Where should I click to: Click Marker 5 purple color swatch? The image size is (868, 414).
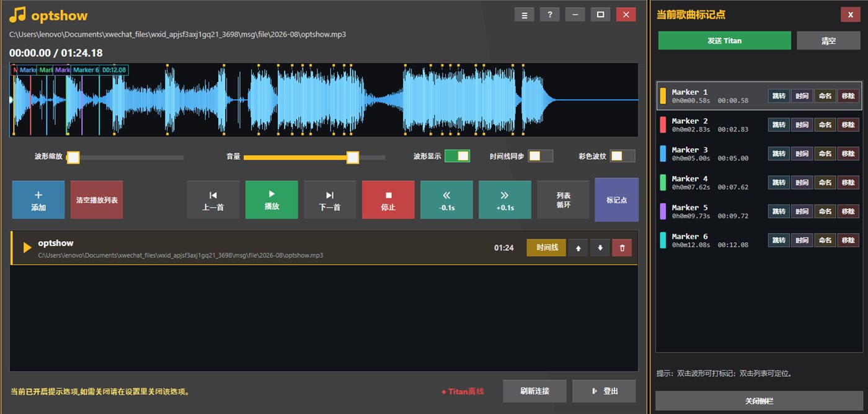pos(663,211)
